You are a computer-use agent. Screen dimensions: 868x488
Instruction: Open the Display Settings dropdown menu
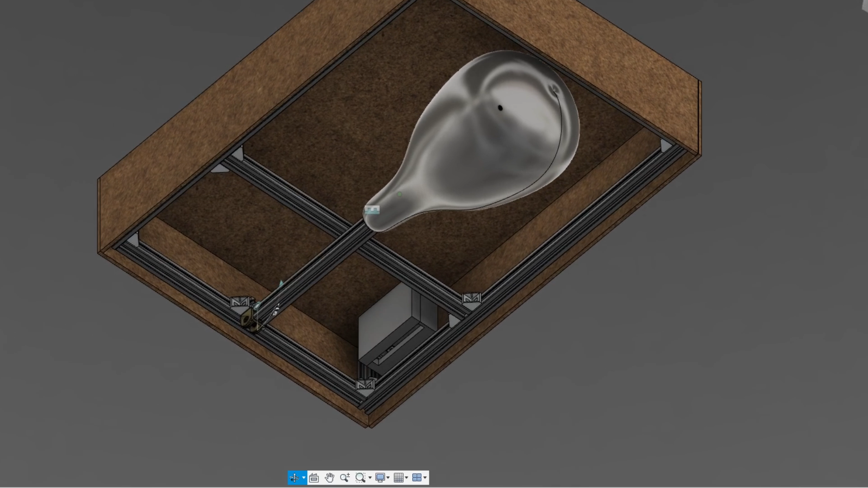tap(388, 478)
